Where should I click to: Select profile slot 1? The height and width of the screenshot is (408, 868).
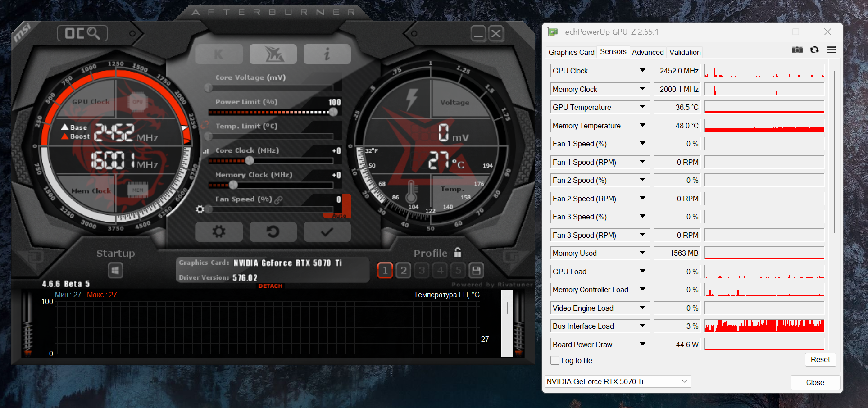click(x=385, y=270)
